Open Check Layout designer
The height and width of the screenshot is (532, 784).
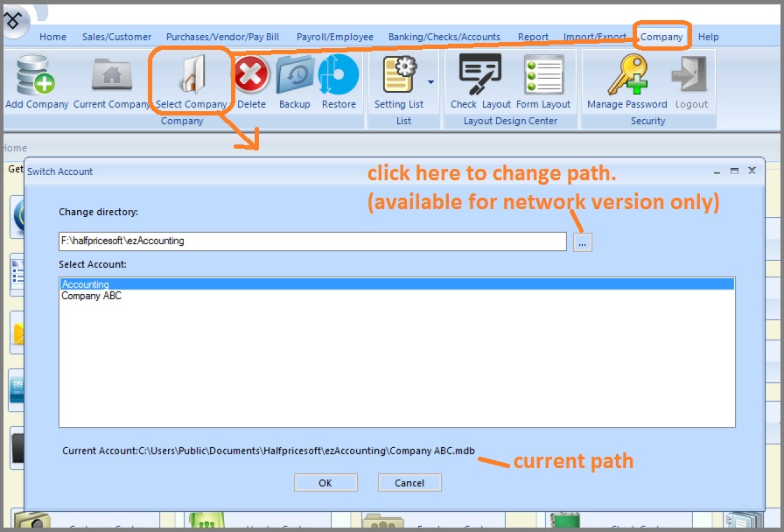479,77
